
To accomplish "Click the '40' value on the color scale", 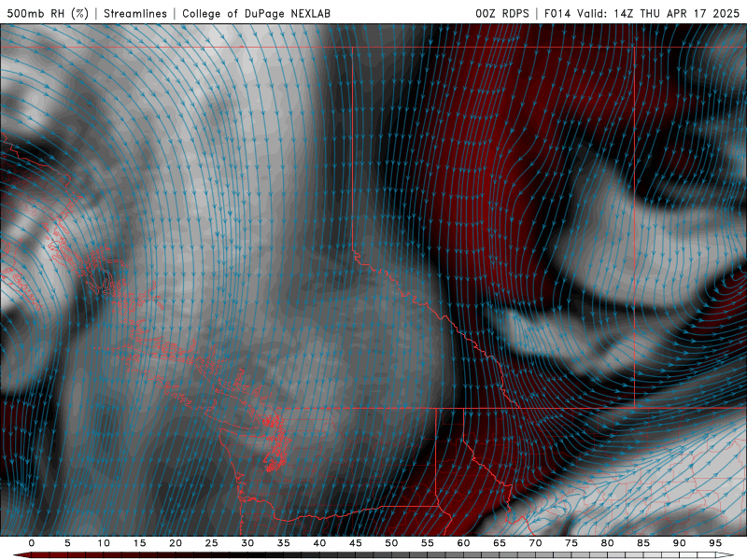I will (x=319, y=543).
